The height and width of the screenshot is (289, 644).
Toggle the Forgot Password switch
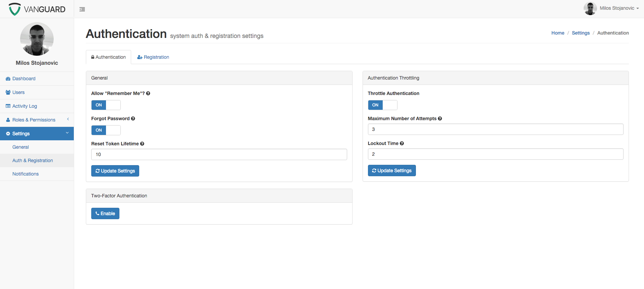click(106, 130)
